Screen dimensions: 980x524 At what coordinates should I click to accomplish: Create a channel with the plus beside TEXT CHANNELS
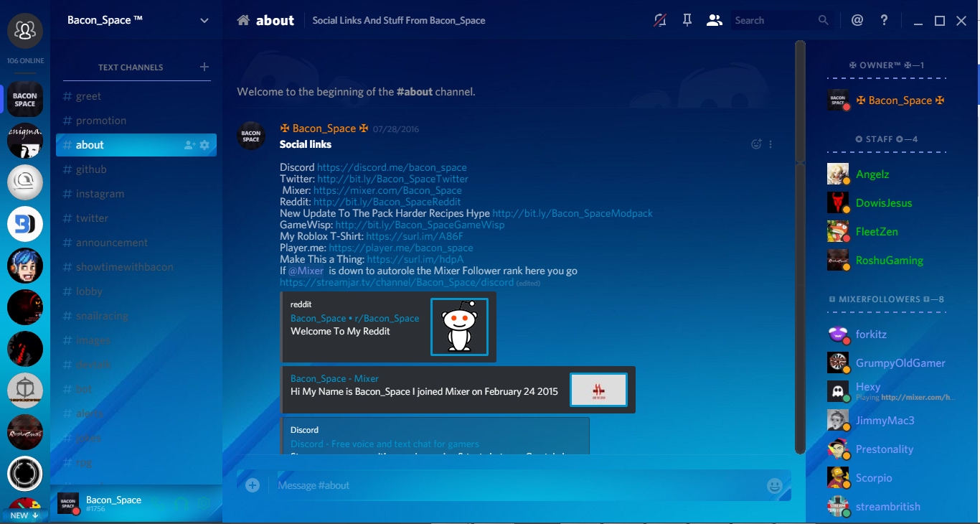pos(204,67)
